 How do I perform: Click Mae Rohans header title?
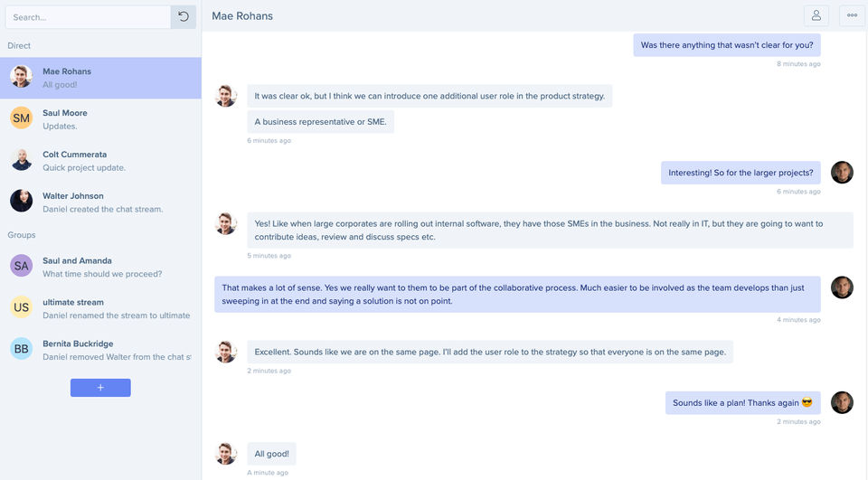[242, 16]
